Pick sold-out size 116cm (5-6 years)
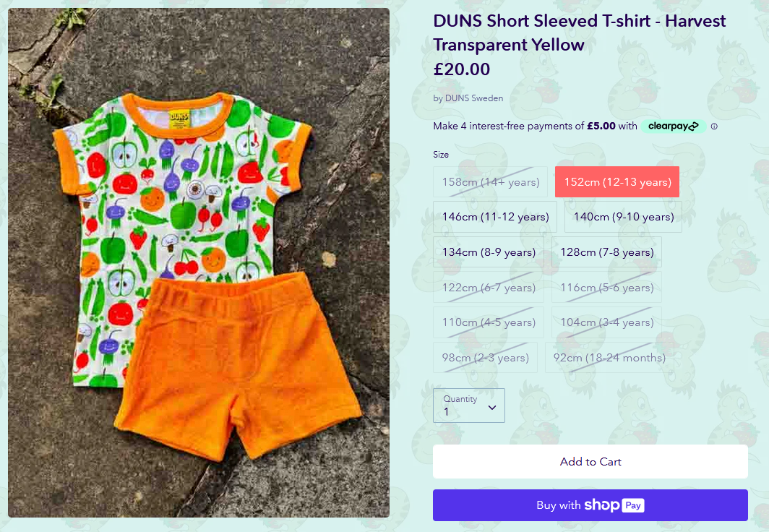 (x=606, y=288)
